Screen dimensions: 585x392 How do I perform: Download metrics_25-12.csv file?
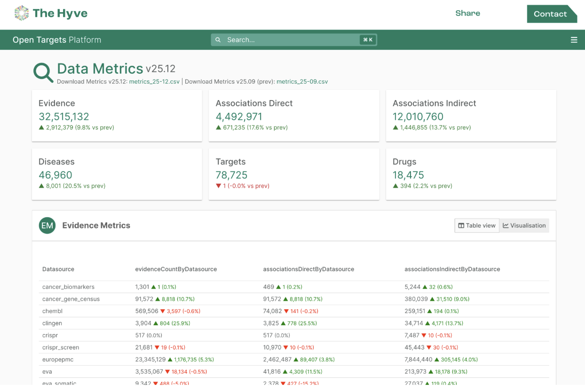(x=154, y=82)
